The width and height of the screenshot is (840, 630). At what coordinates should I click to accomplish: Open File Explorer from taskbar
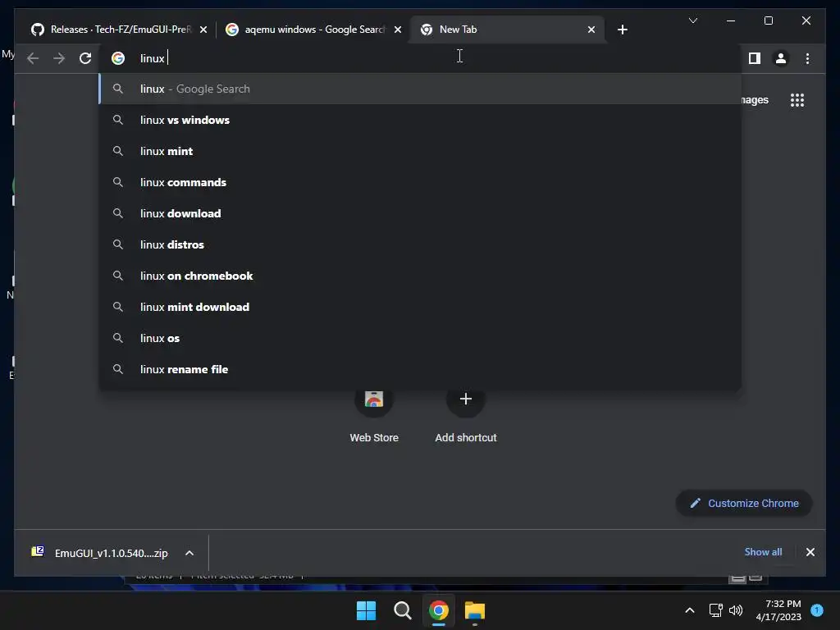tap(475, 610)
